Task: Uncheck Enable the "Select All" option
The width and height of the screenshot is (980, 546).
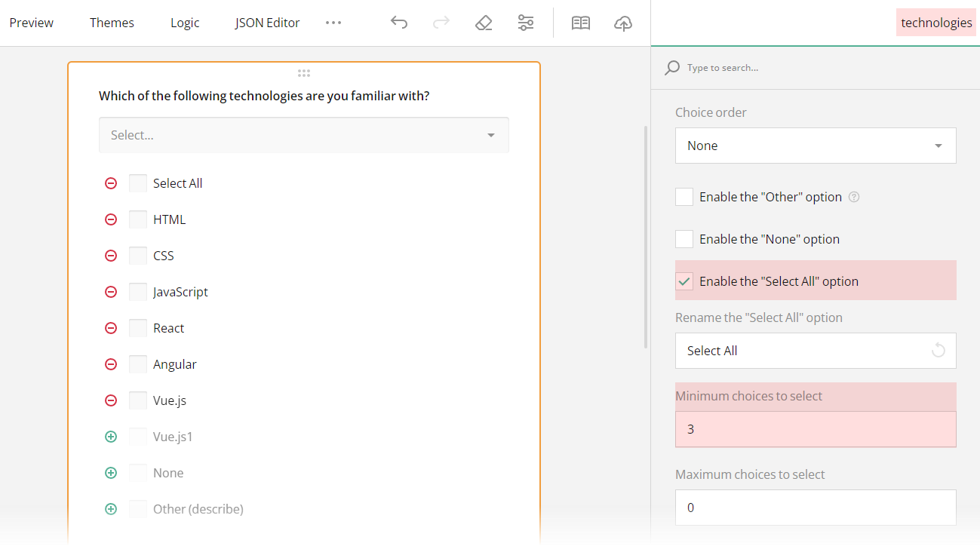Action: tap(684, 281)
